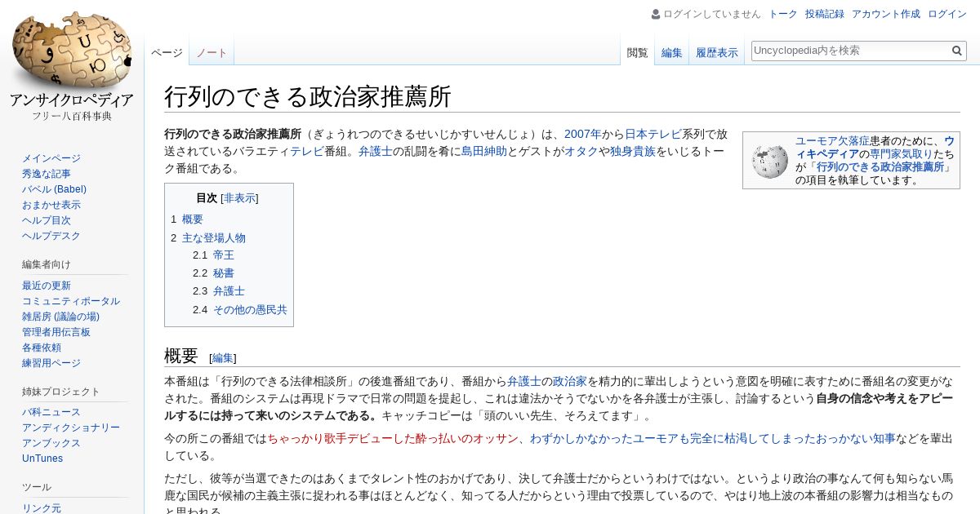Go to メインページ in the sidebar

coord(51,158)
